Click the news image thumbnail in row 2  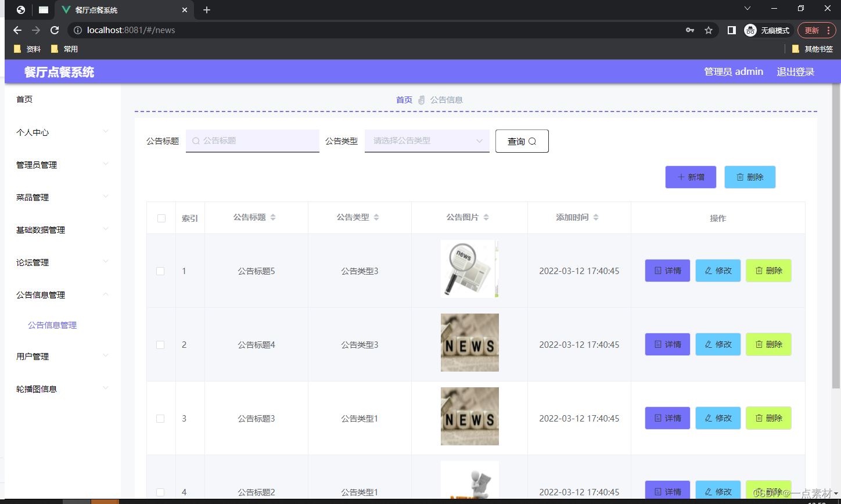tap(469, 342)
